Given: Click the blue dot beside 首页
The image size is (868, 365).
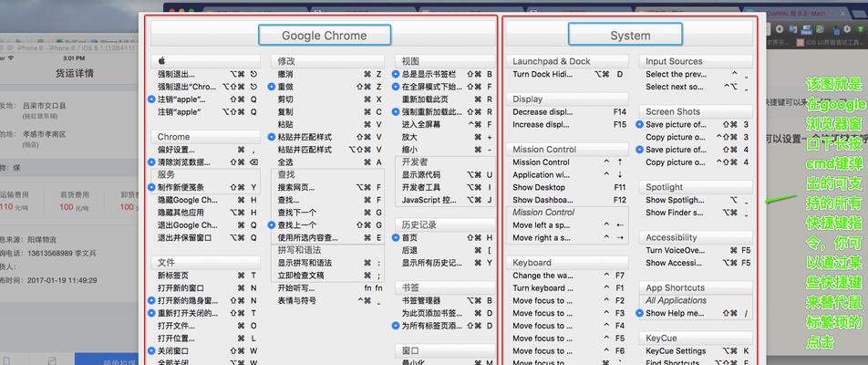Looking at the screenshot, I should pos(396,237).
